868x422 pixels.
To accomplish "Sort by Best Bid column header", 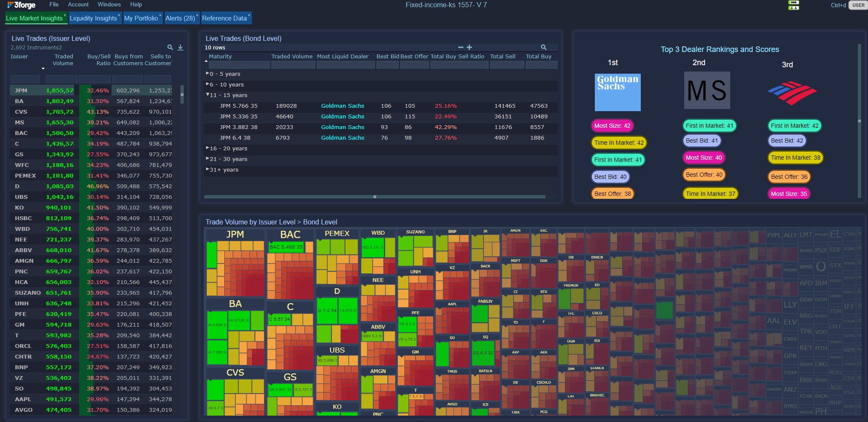I will [x=388, y=56].
